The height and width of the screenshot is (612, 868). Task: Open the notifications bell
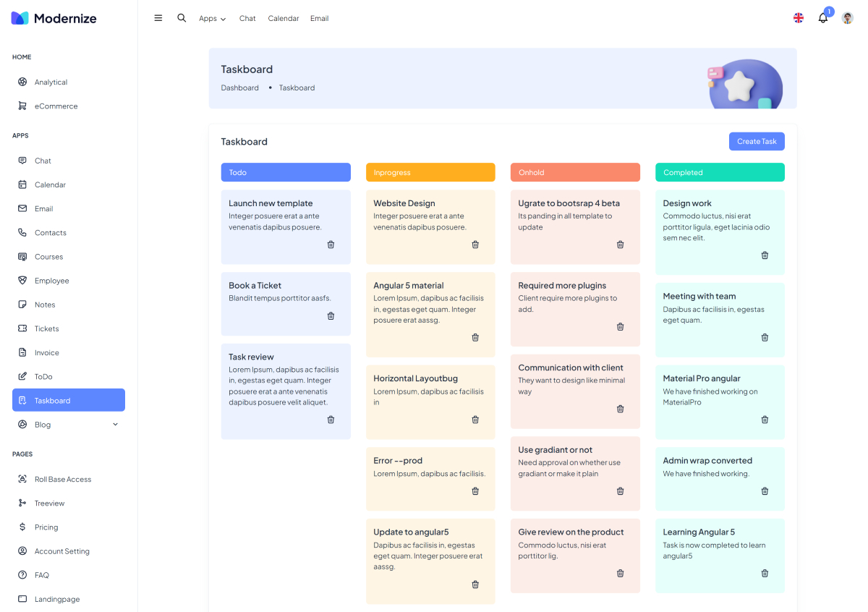(x=822, y=18)
